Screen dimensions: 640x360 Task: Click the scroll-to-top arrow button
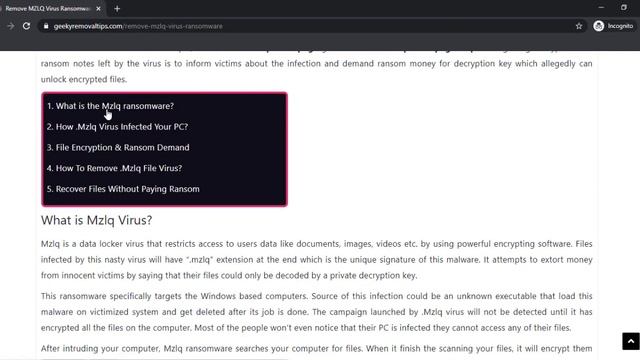pyautogui.click(x=631, y=341)
